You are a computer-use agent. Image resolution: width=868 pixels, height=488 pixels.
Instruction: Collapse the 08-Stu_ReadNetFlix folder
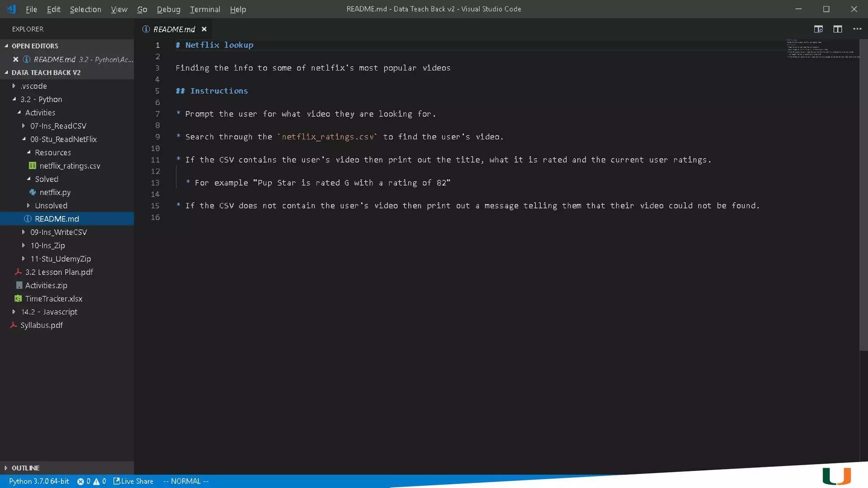63,139
